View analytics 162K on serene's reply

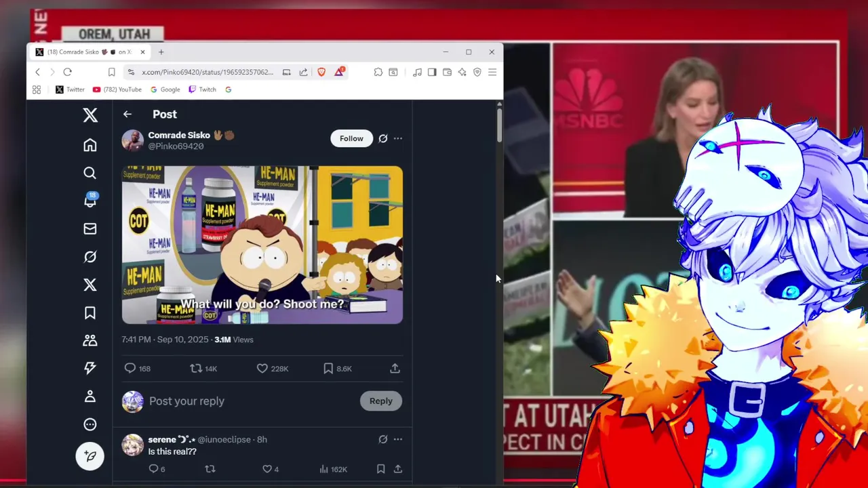coord(333,469)
